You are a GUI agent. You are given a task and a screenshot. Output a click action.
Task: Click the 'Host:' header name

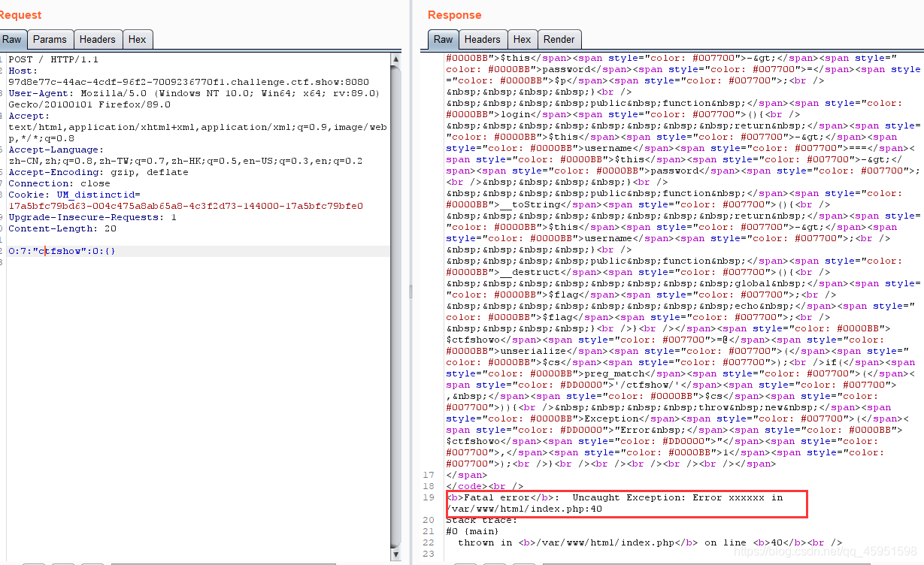pos(23,71)
